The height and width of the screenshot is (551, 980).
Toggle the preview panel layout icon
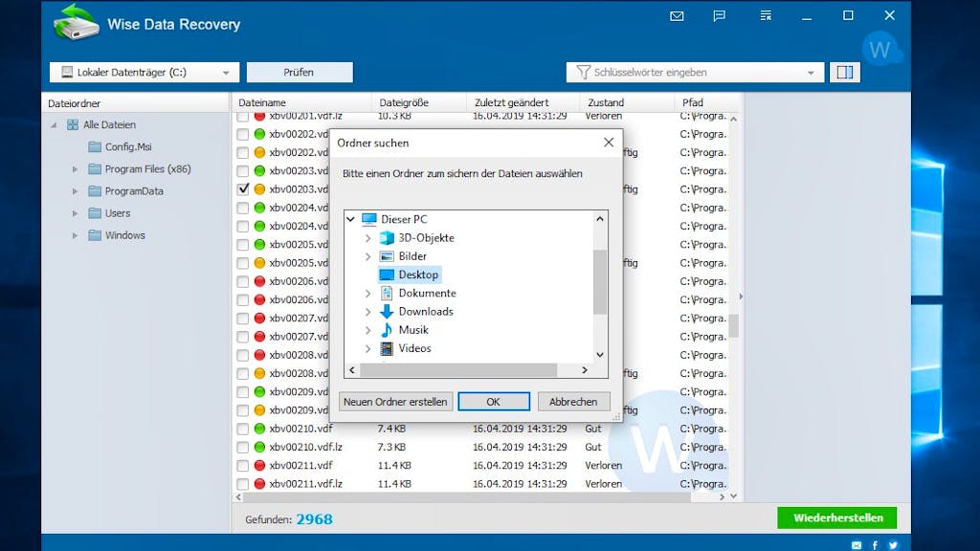point(845,73)
